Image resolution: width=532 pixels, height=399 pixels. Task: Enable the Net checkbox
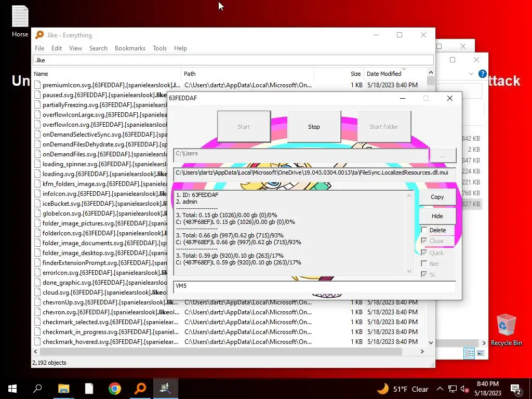tap(424, 263)
